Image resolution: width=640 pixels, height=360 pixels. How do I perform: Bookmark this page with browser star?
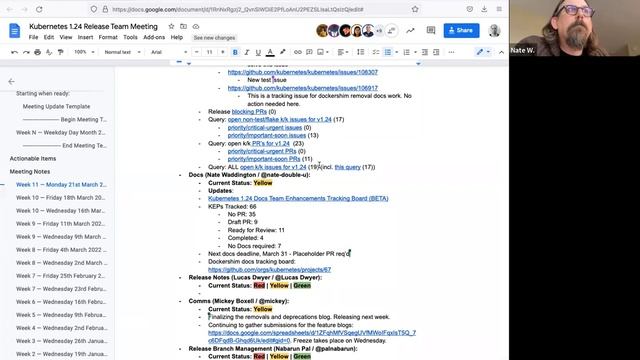coord(415,9)
